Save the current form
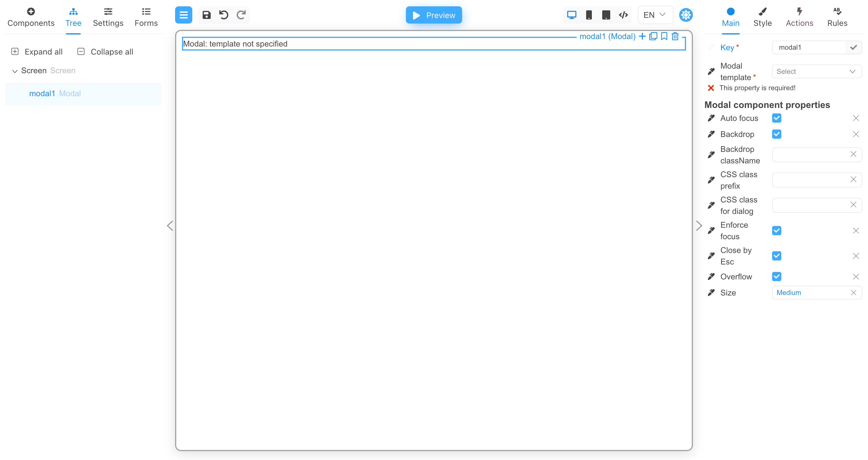Viewport: 868px width, 460px height. pos(207,15)
